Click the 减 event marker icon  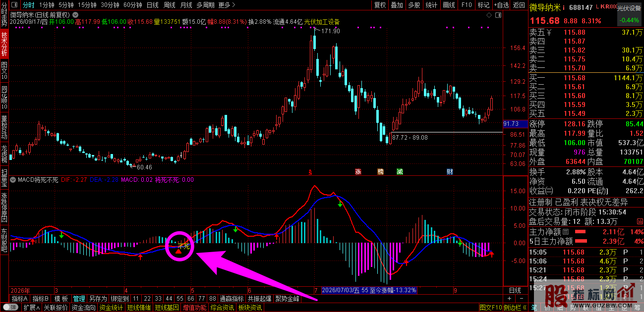[x=400, y=172]
